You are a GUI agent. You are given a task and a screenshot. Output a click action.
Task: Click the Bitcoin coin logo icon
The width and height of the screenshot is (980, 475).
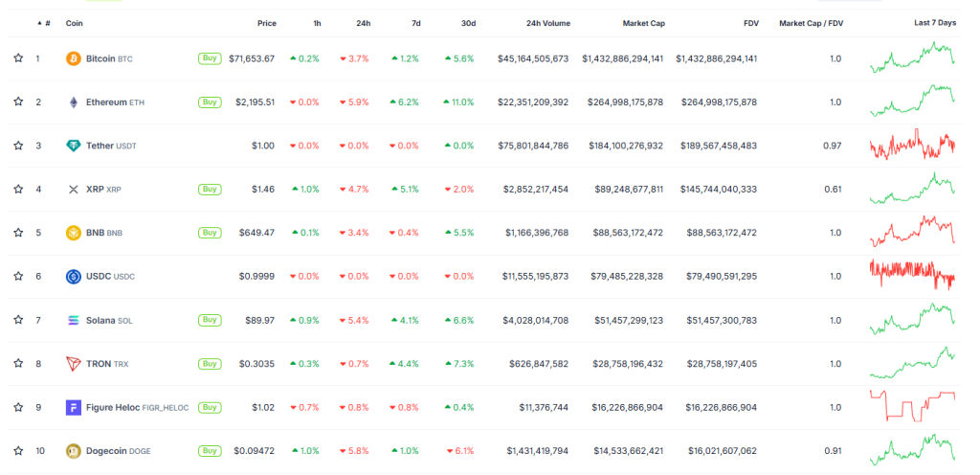point(73,58)
